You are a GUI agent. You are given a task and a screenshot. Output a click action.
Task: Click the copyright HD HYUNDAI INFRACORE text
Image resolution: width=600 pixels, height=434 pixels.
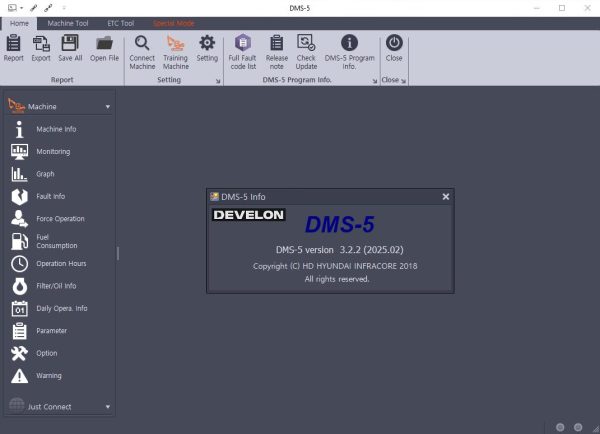pos(335,266)
